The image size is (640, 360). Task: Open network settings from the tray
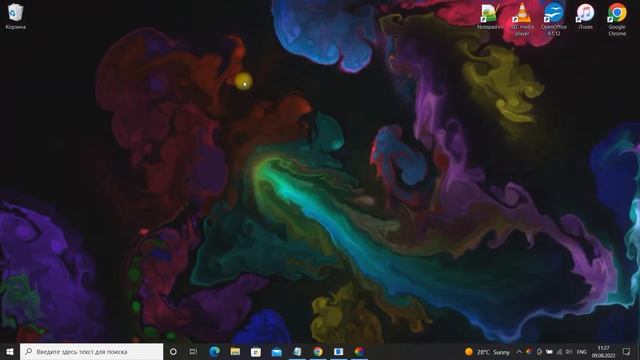pyautogui.click(x=559, y=351)
